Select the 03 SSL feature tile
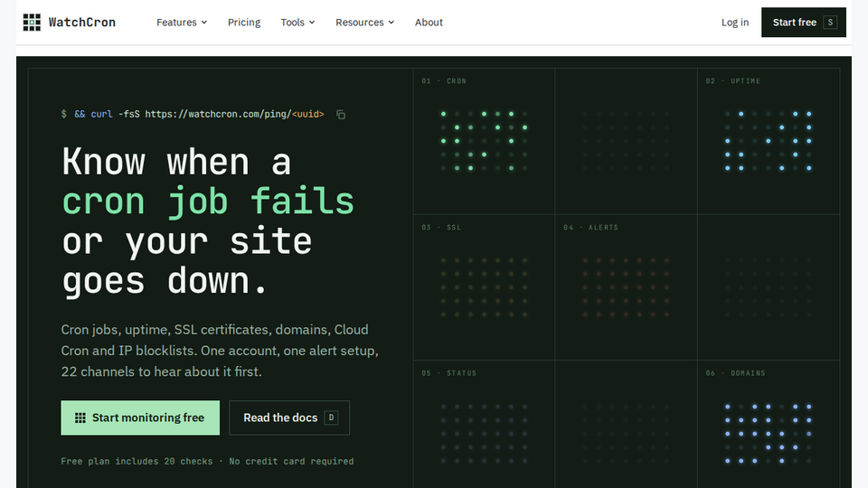The image size is (868, 488). 484,287
